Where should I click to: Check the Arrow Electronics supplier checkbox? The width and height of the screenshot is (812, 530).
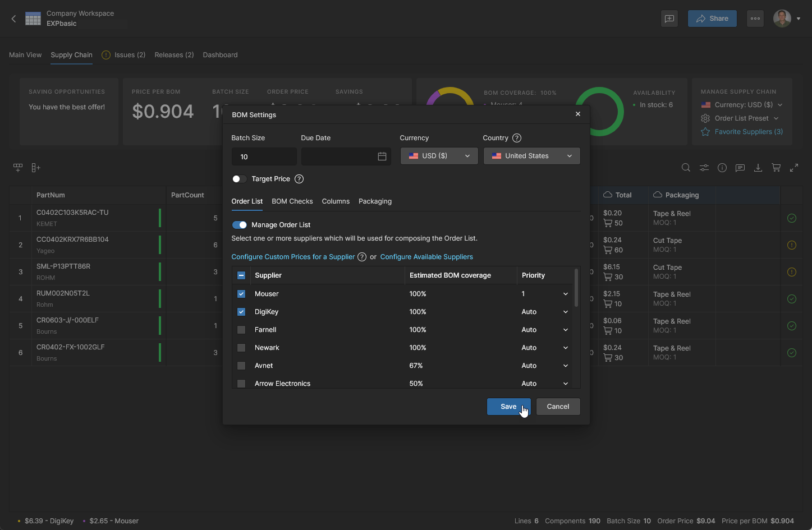click(241, 384)
